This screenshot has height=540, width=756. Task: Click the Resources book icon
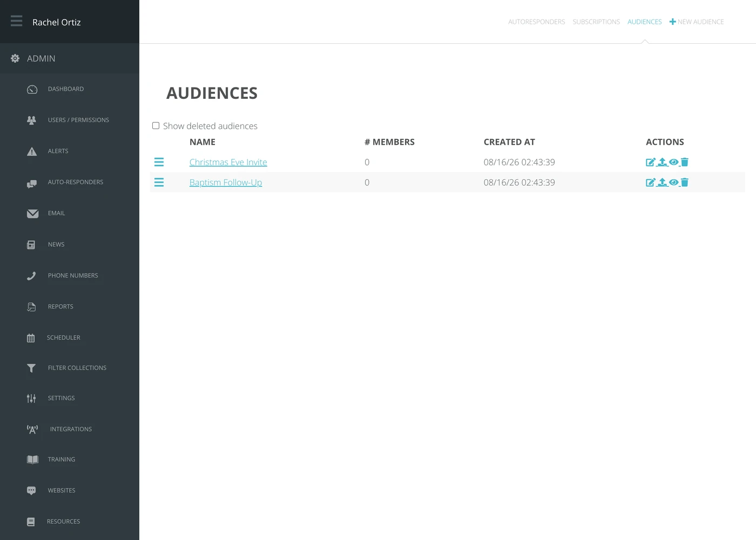[x=31, y=522]
